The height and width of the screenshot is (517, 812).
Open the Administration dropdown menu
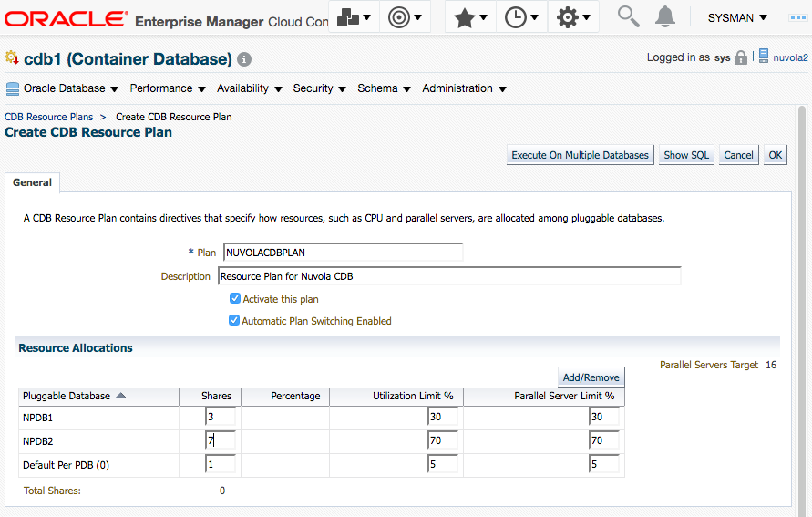click(x=464, y=88)
